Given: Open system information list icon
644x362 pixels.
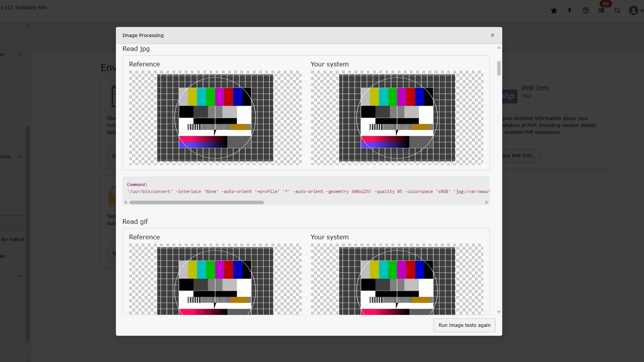Looking at the screenshot, I should tap(602, 10).
